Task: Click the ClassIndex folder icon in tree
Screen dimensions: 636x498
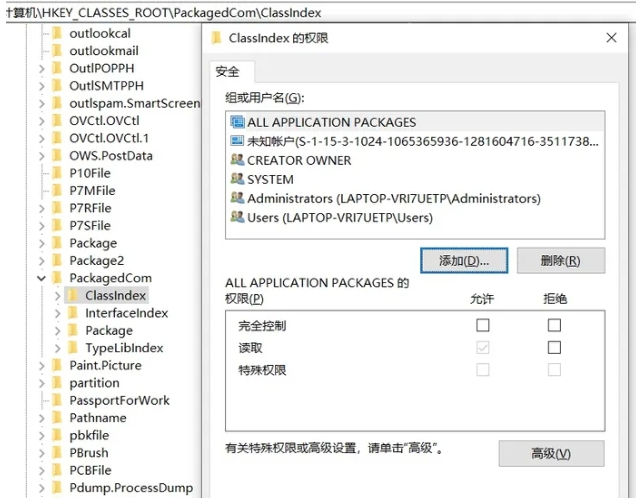Action: tap(73, 295)
